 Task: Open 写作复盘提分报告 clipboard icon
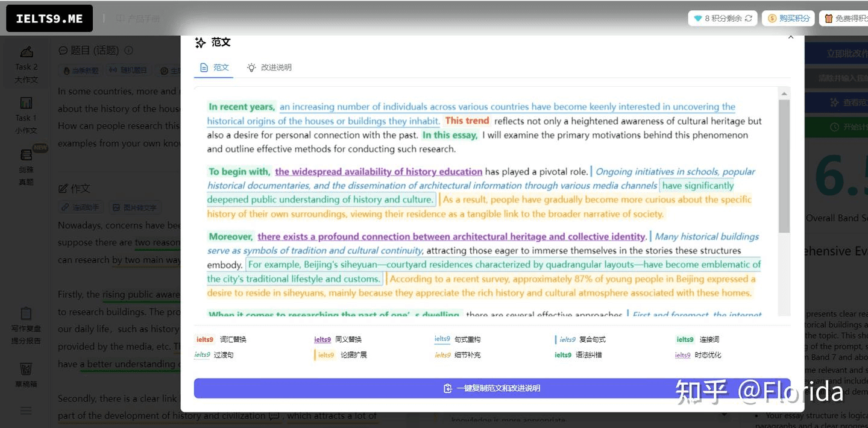pos(27,314)
